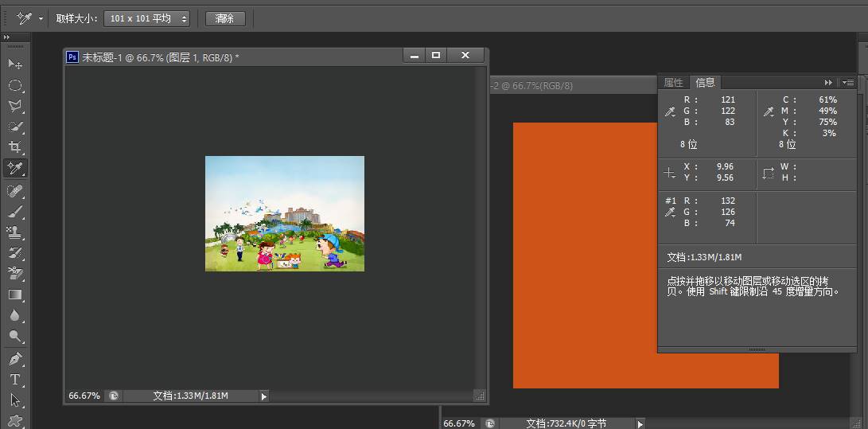Image resolution: width=868 pixels, height=429 pixels.
Task: Switch to the 信息 tab
Action: [705, 83]
